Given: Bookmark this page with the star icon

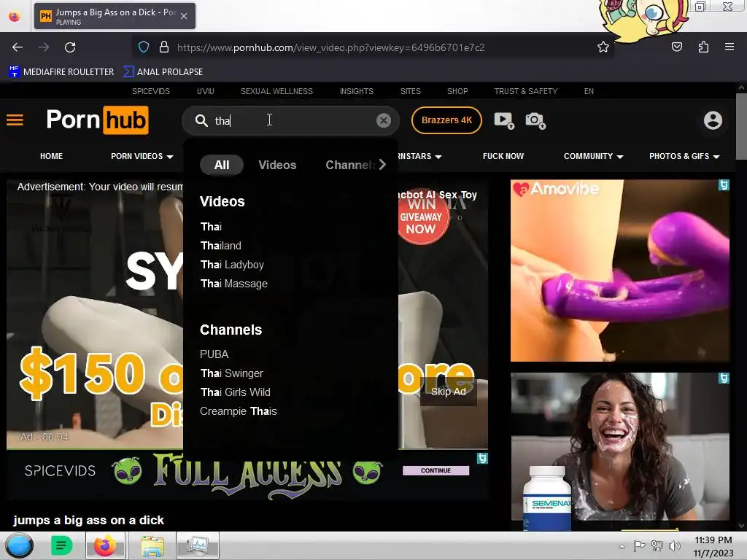Looking at the screenshot, I should coord(603,47).
